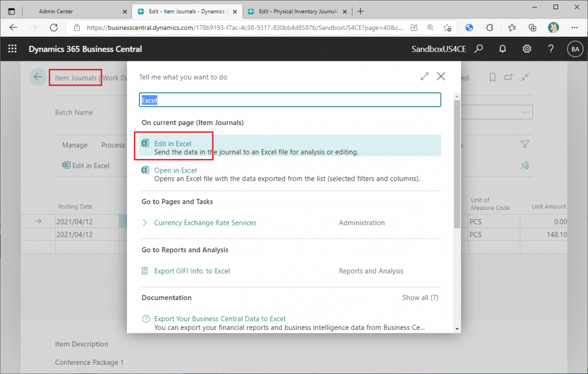The height and width of the screenshot is (374, 588).
Task: Click the Tell Me search input field
Action: coord(290,100)
